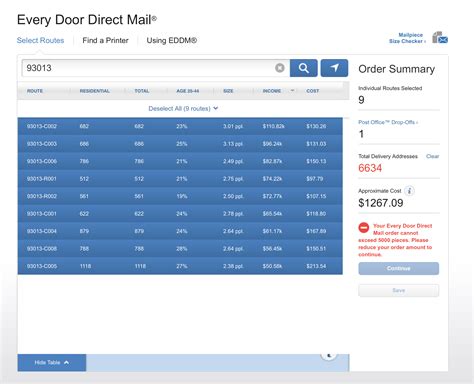The height and width of the screenshot is (384, 474).
Task: Click the $118.80 cost cell
Action: pos(316,214)
